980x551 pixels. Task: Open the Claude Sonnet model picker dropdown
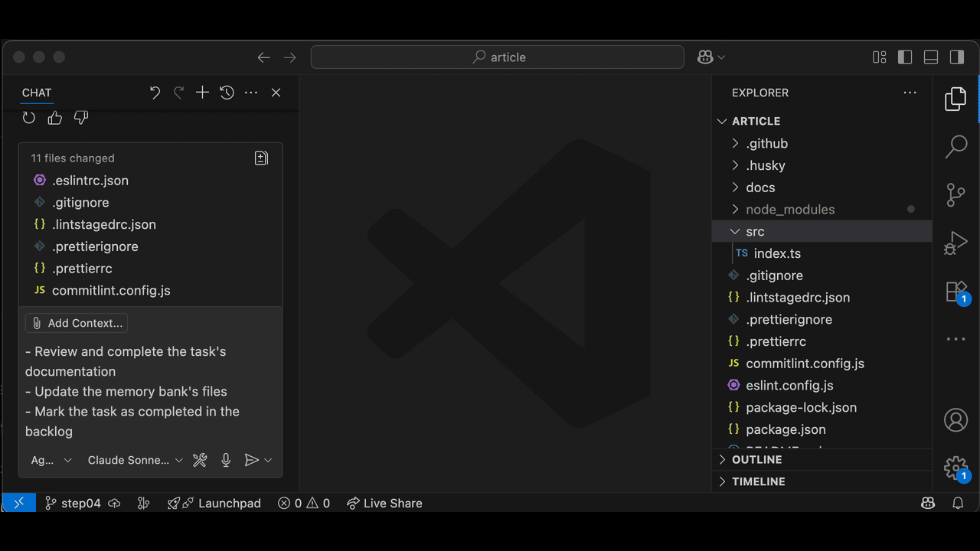[135, 460]
